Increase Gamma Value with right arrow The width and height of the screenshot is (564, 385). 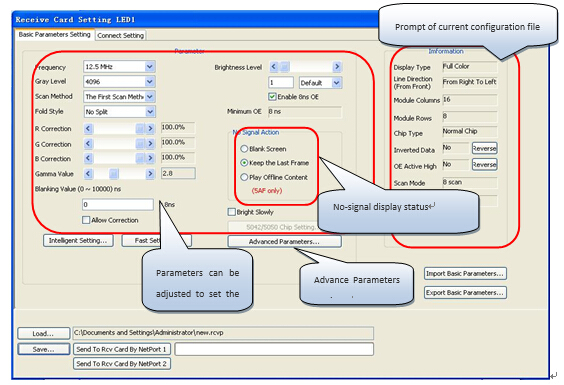tap(150, 174)
